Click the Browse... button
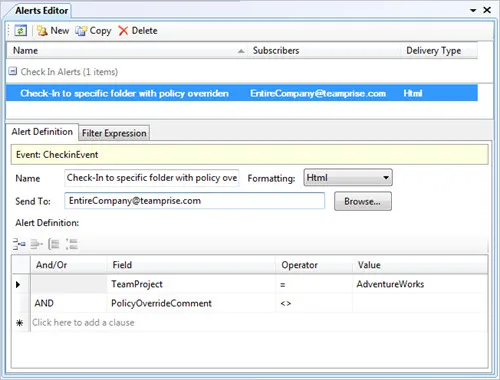Viewport: 500px width, 380px height. (363, 201)
